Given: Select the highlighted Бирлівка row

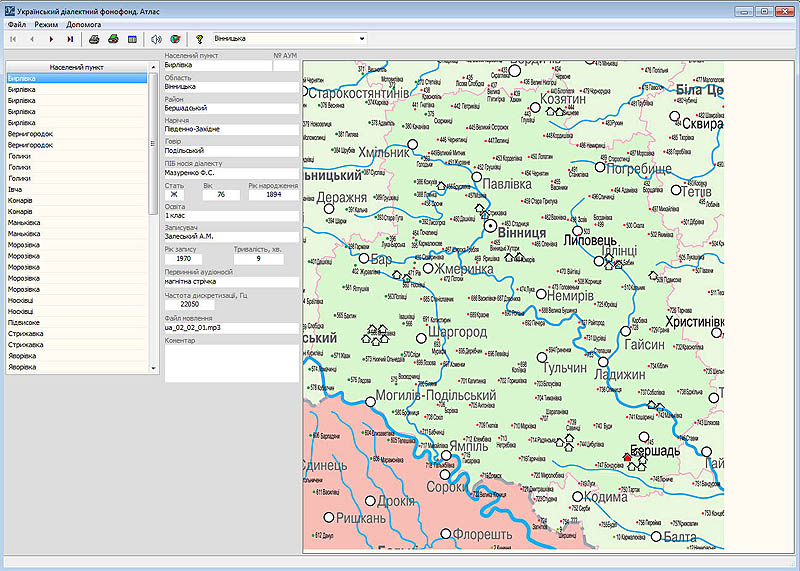Looking at the screenshot, I should click(77, 79).
